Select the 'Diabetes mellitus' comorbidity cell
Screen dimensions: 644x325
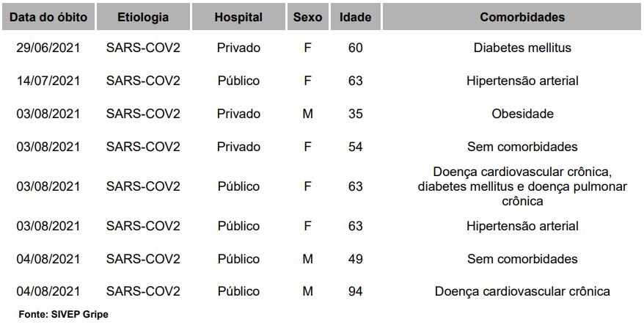point(522,48)
